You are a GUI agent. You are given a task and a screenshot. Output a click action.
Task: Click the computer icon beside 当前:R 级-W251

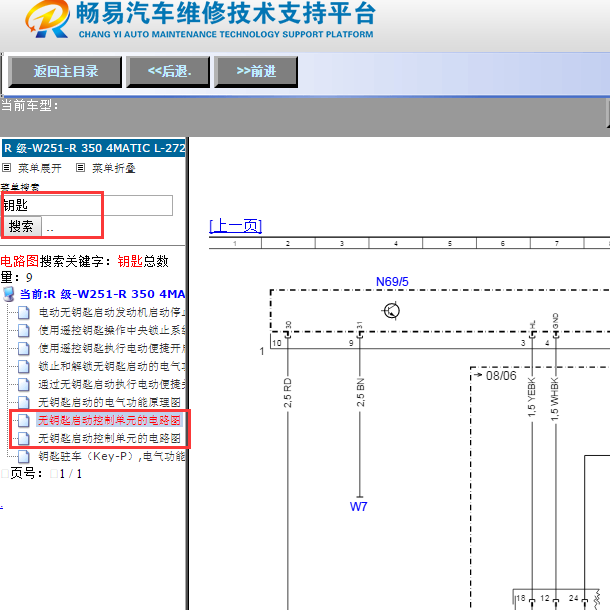point(9,294)
